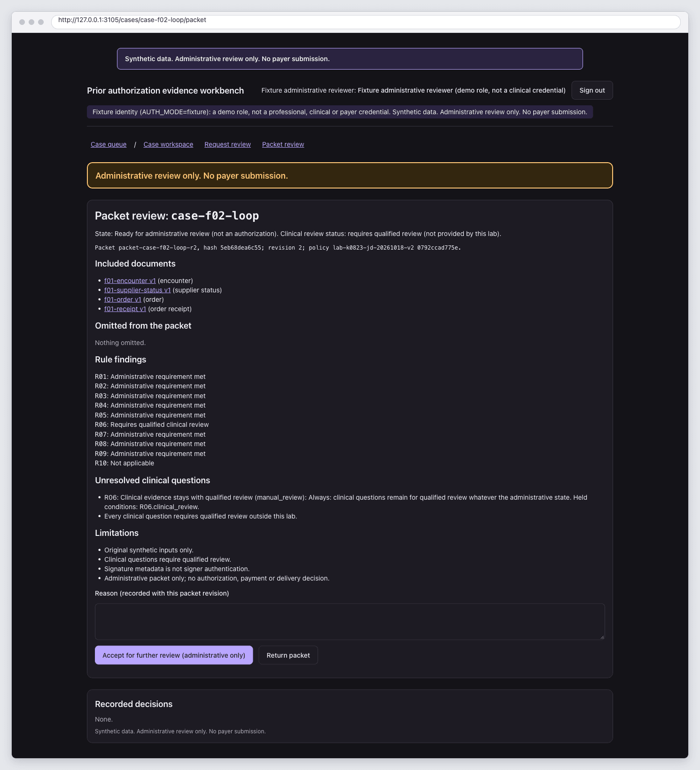Click the Reason textarea resize handle

coord(602,637)
